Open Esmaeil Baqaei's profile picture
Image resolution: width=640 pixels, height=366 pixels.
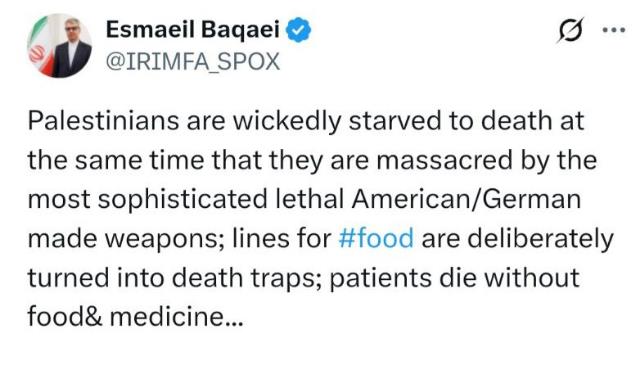(60, 45)
